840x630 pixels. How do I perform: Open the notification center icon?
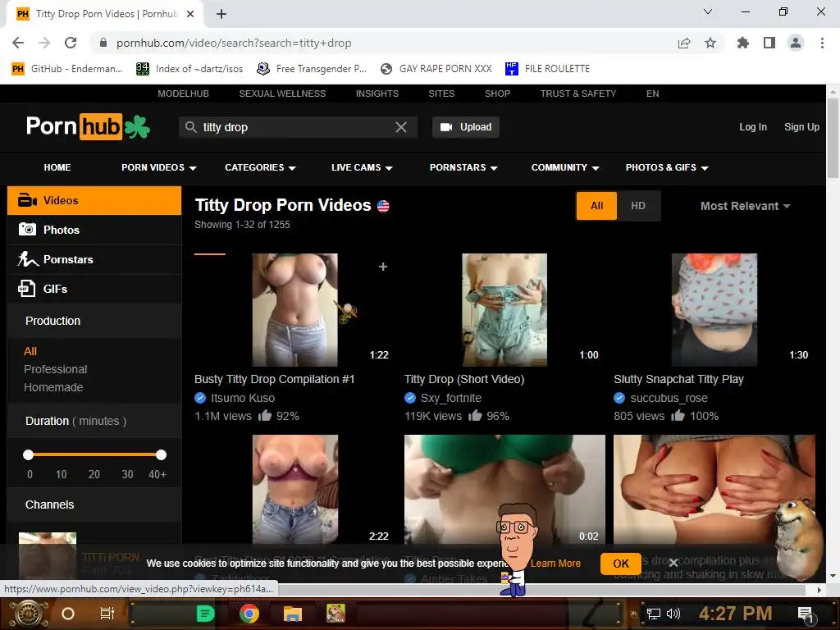(x=806, y=614)
